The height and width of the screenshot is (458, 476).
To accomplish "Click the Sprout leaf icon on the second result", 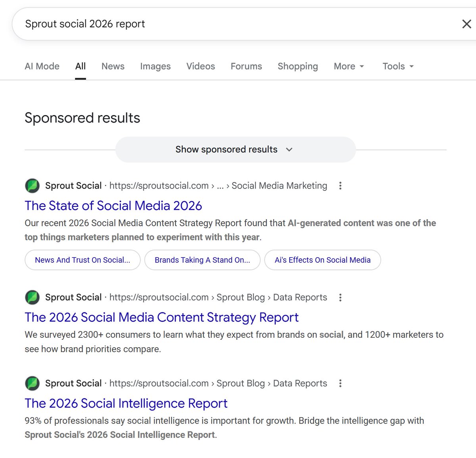I will 32,297.
